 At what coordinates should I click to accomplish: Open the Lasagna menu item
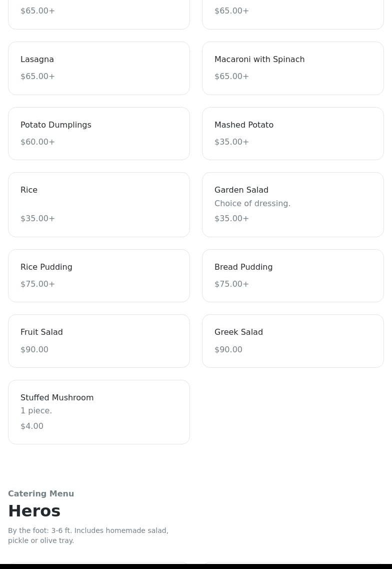coord(99,68)
